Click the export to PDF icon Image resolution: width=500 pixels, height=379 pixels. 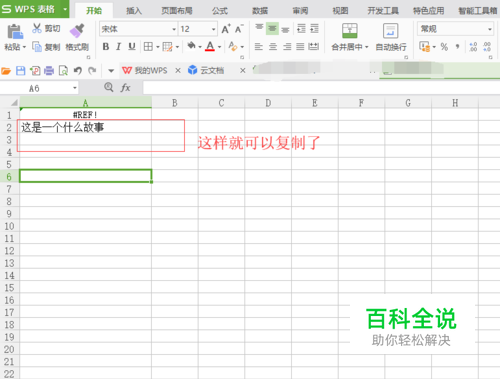pos(35,71)
